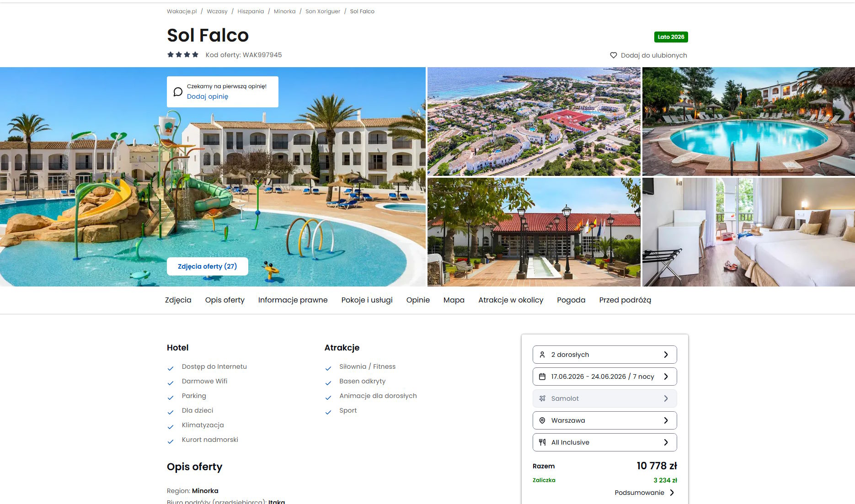Viewport: 855px width, 504px height.
Task: Open the hotel bedroom photo thumbnail
Action: pos(748,232)
